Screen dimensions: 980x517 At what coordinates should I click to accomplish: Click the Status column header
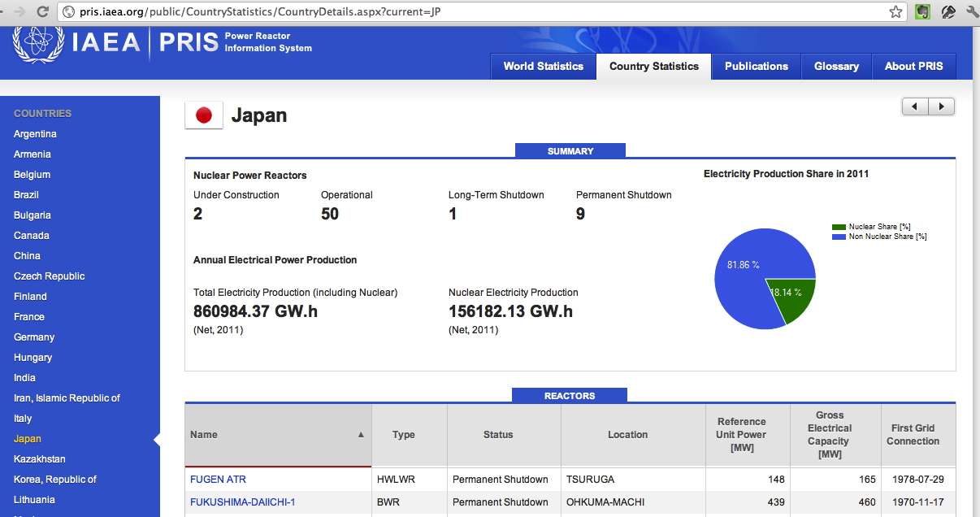pos(504,435)
